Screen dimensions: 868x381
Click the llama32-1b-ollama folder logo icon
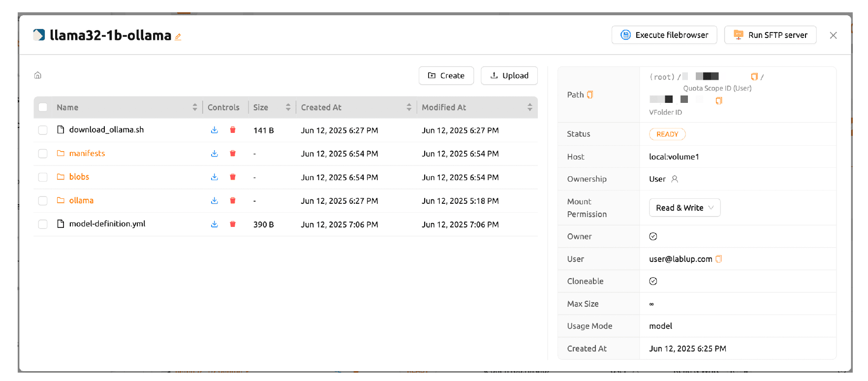(x=39, y=35)
